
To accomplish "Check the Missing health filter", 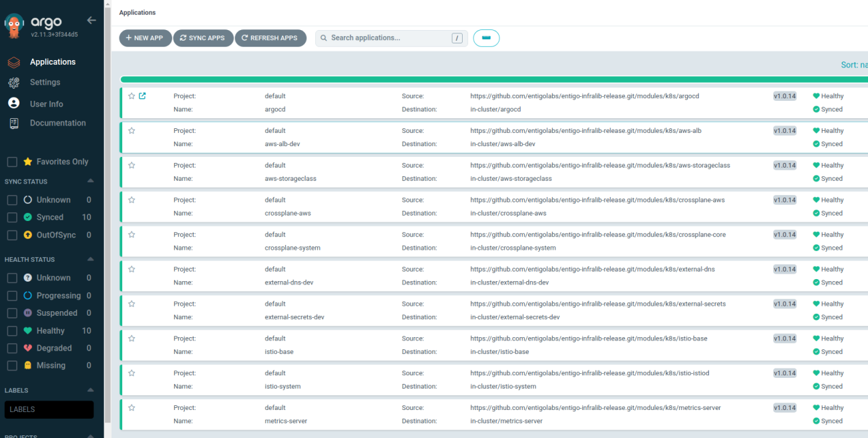I will (x=12, y=365).
